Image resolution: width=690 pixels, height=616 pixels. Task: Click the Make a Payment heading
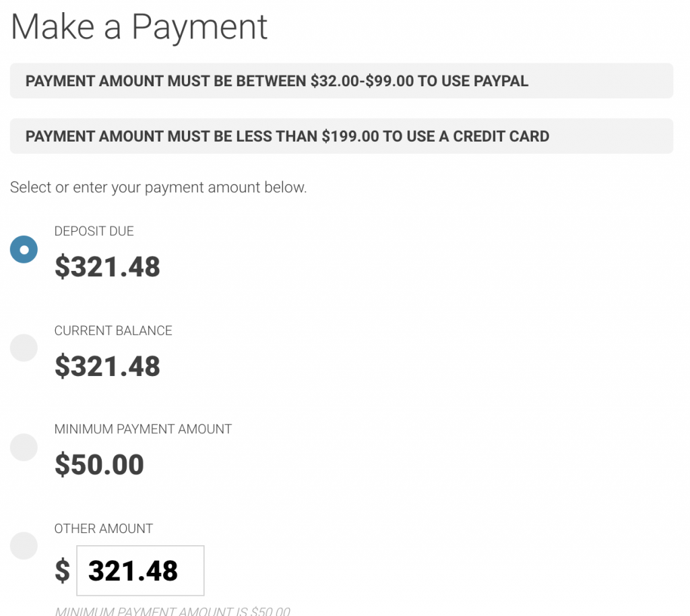pos(139,27)
